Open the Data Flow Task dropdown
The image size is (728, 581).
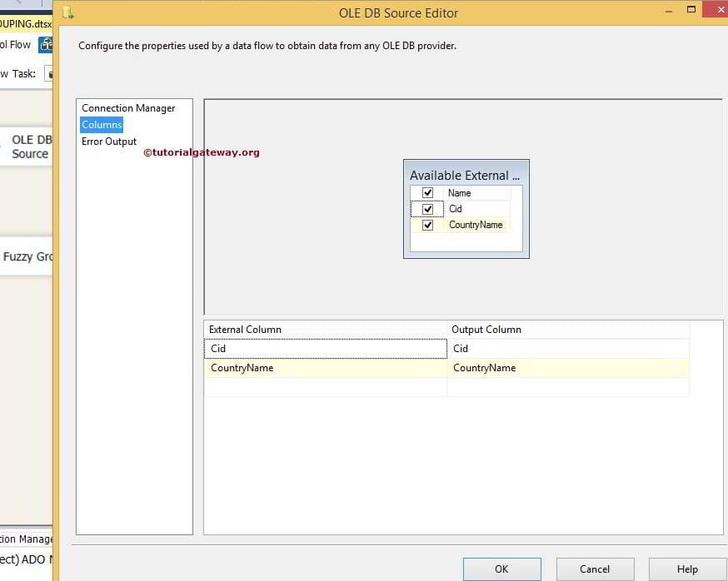pyautogui.click(x=49, y=73)
